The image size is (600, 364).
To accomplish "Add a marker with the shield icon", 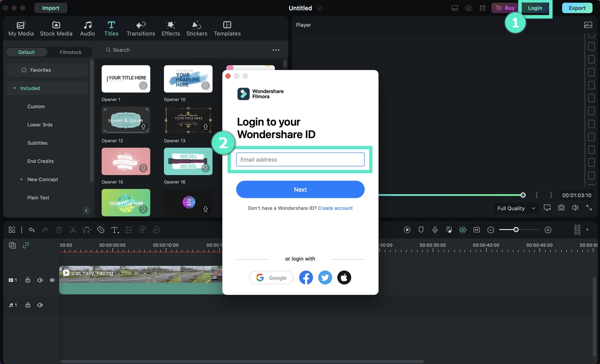I will pos(421,230).
